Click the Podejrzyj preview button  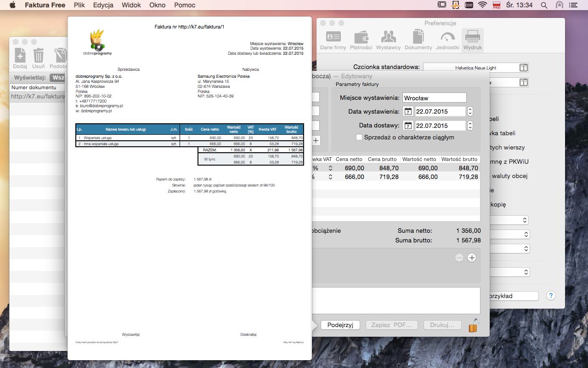[x=340, y=325]
